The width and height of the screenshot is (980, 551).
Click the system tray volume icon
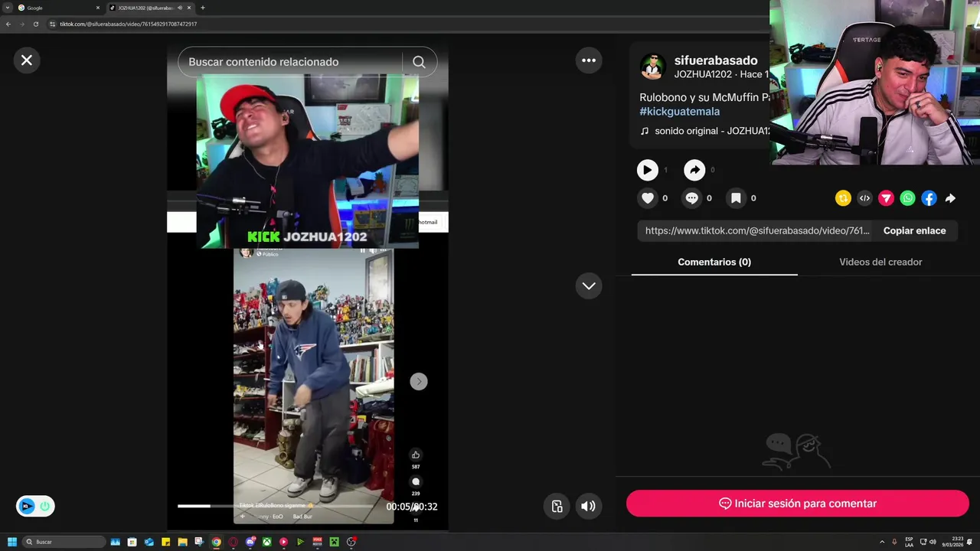933,542
